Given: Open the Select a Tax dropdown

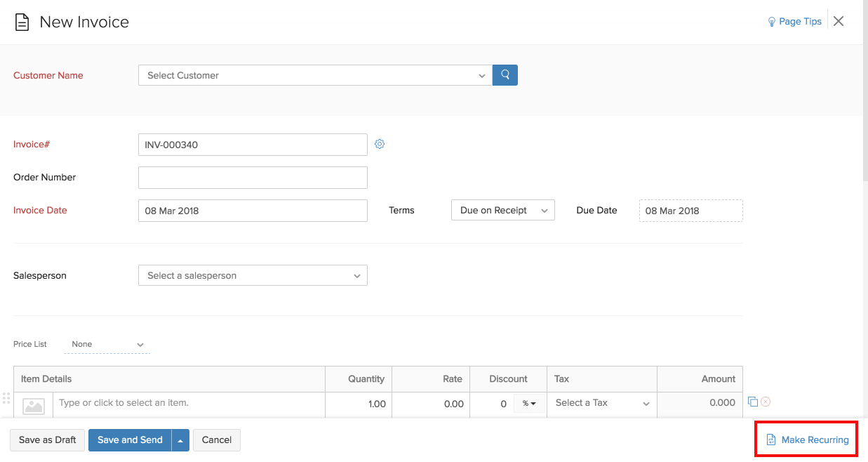Looking at the screenshot, I should (x=601, y=404).
